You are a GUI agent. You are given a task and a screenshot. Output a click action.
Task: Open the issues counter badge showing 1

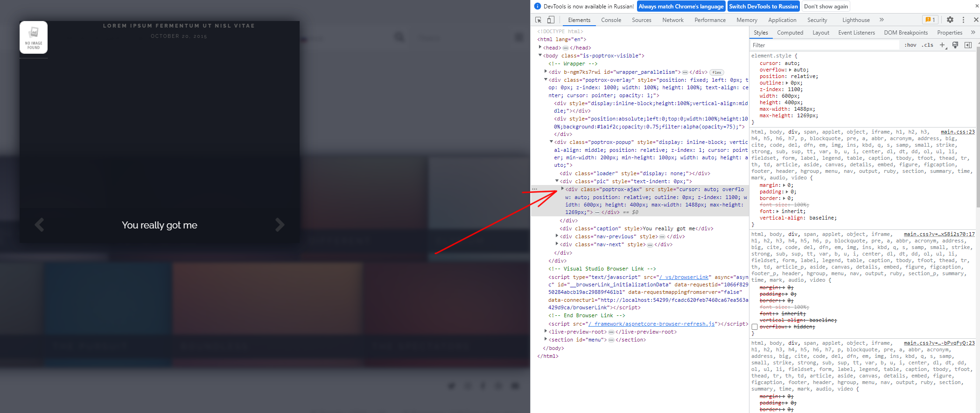coord(930,20)
